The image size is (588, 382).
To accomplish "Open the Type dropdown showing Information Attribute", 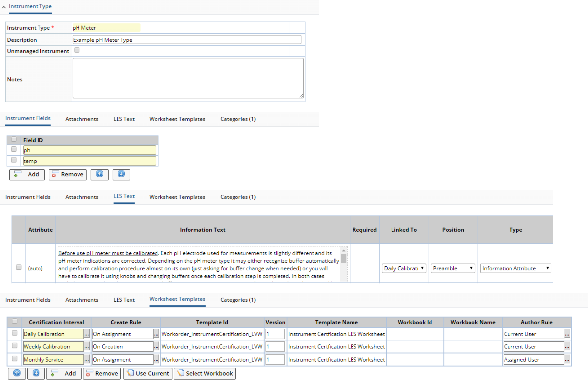I will point(515,268).
